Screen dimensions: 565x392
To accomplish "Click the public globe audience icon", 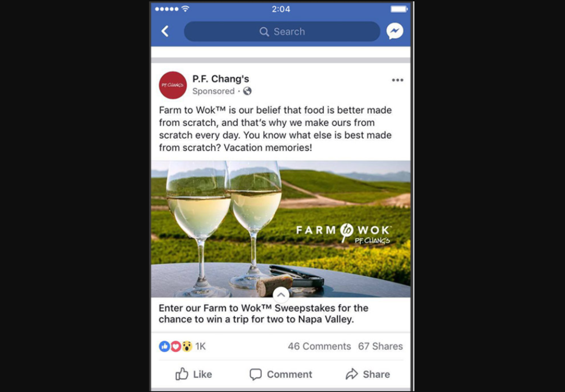I will (x=247, y=91).
